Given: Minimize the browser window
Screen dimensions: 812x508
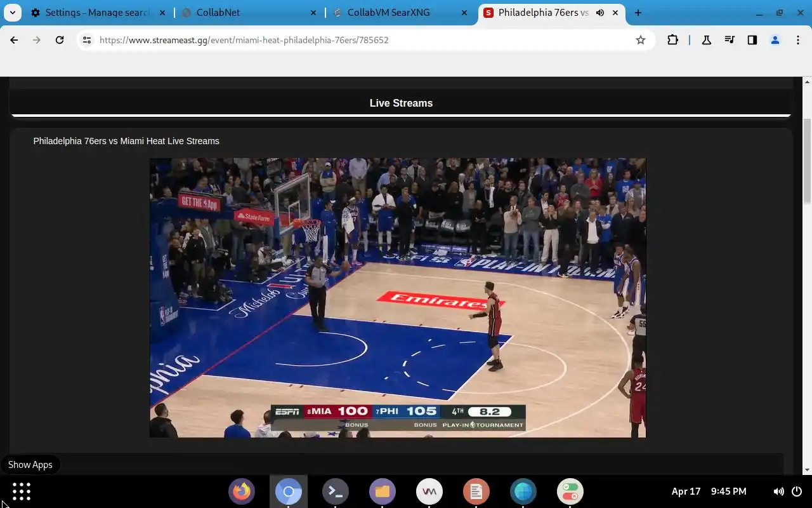Looking at the screenshot, I should [x=759, y=13].
